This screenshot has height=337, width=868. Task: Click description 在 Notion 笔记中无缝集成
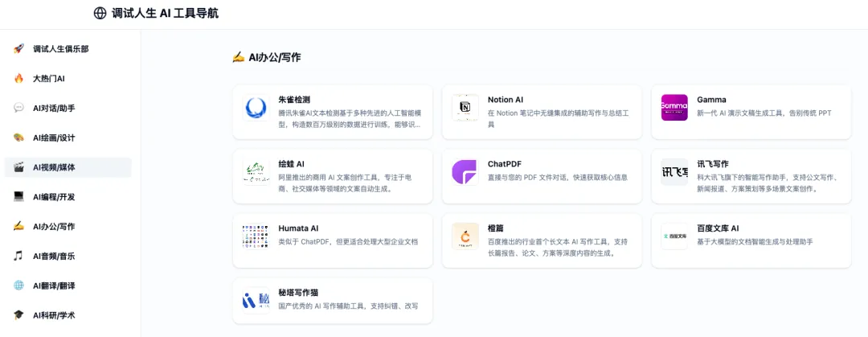click(558, 118)
